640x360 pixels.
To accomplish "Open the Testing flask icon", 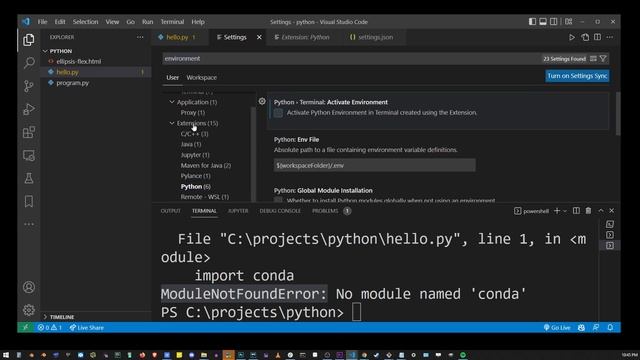I will point(29,178).
